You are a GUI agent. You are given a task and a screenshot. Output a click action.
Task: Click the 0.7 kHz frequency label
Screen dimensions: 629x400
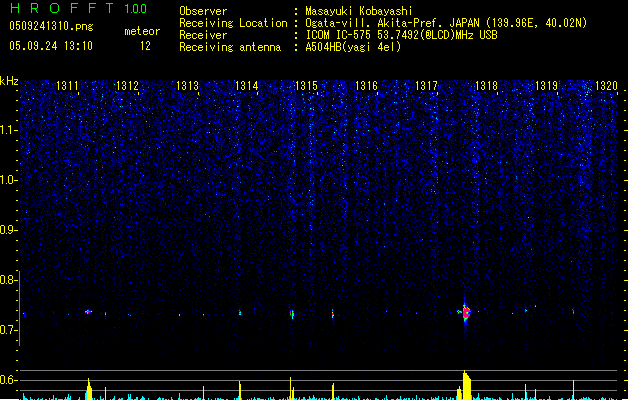point(8,330)
